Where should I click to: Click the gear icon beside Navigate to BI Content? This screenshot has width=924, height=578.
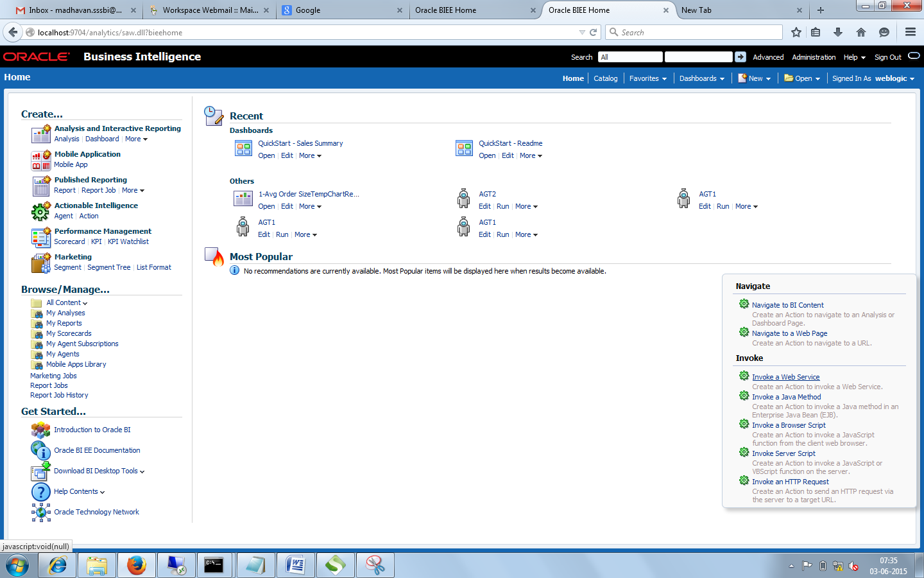(x=744, y=304)
